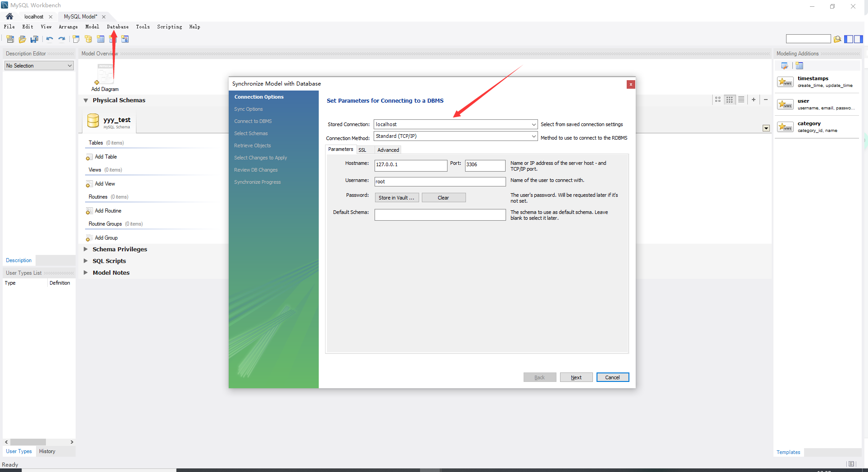Save the model using the save icon
868x472 pixels.
(34, 39)
